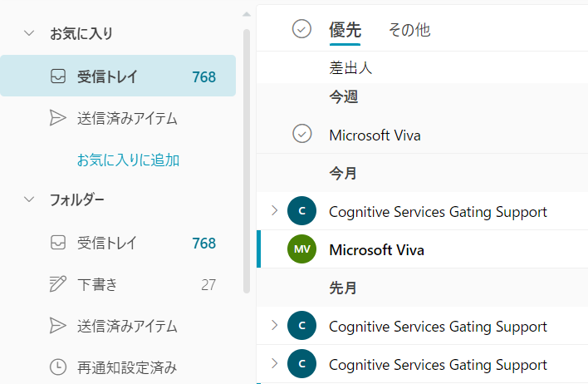The width and height of the screenshot is (588, 384).
Task: Toggle the select-all circle beside 優先 tab
Action: click(x=301, y=29)
